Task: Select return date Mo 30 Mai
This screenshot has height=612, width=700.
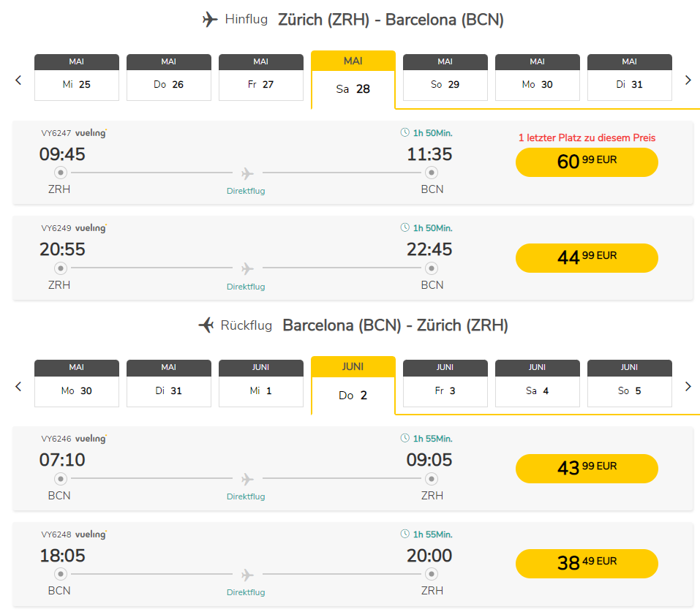Action: tap(76, 383)
